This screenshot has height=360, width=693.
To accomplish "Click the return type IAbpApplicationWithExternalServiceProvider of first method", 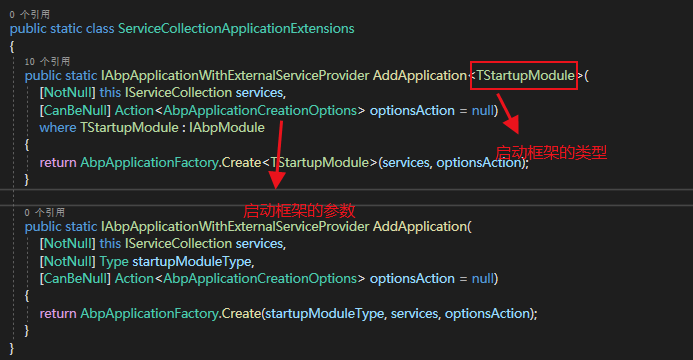I will [x=235, y=76].
